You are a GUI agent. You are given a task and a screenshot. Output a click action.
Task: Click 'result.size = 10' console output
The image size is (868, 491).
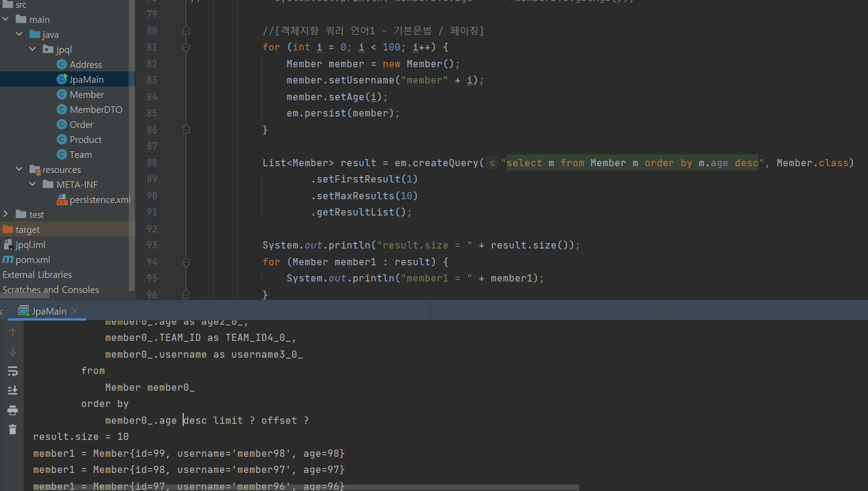[x=81, y=436]
